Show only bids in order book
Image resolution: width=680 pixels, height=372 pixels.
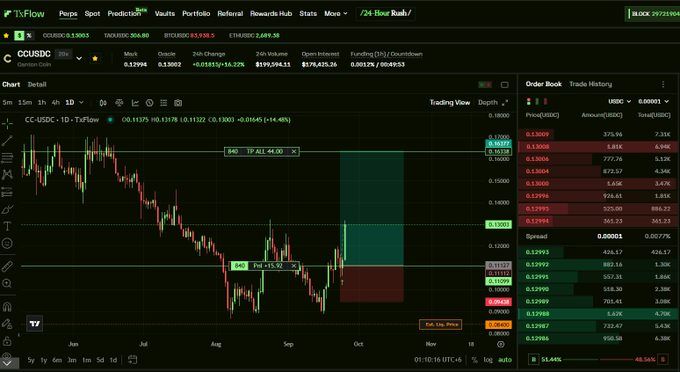click(537, 101)
